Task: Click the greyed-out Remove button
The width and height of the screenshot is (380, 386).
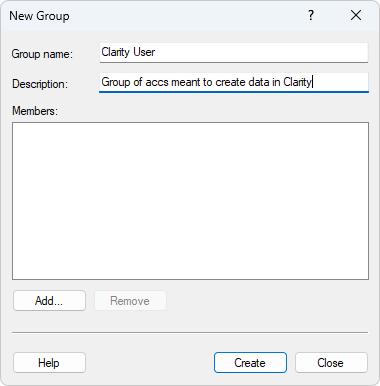Action: click(130, 301)
